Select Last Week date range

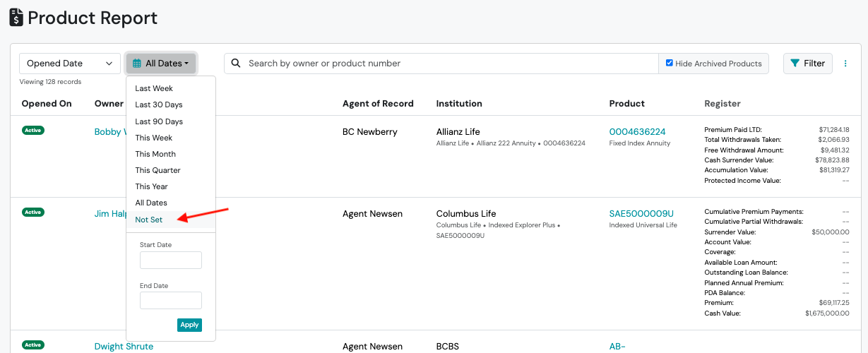154,88
